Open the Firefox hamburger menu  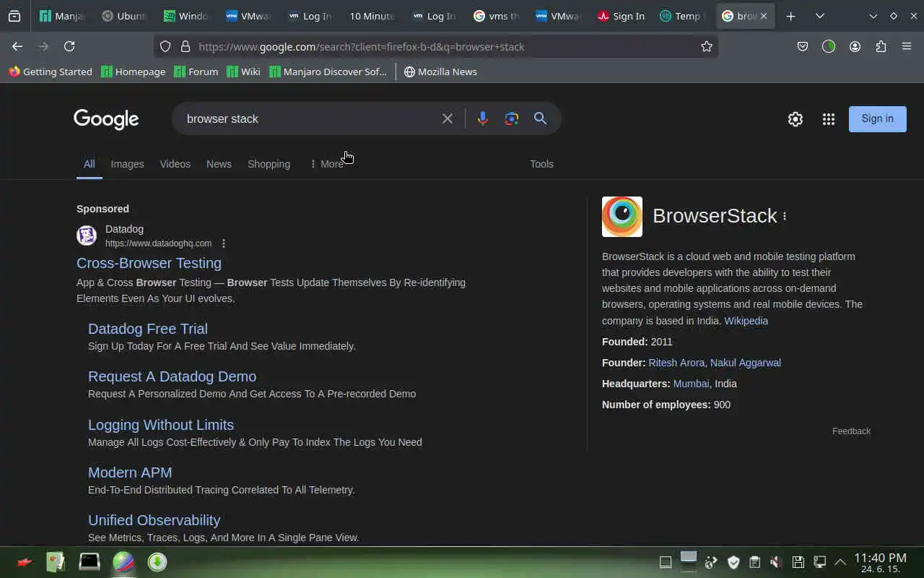pos(907,46)
